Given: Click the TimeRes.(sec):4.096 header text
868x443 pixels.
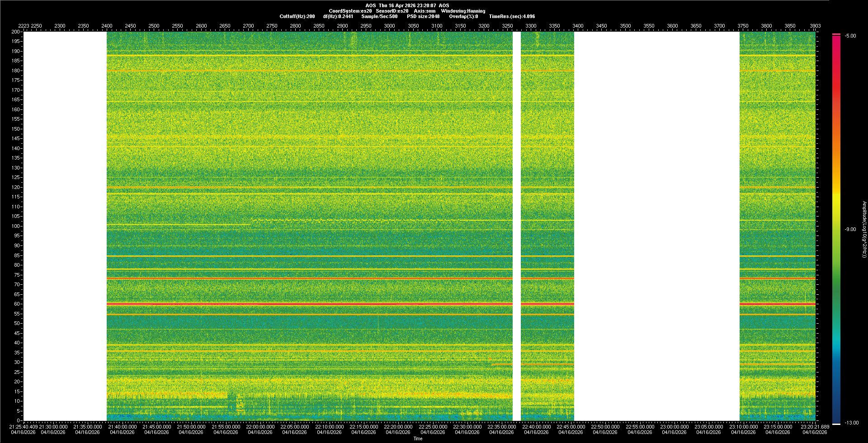Looking at the screenshot, I should 512,17.
